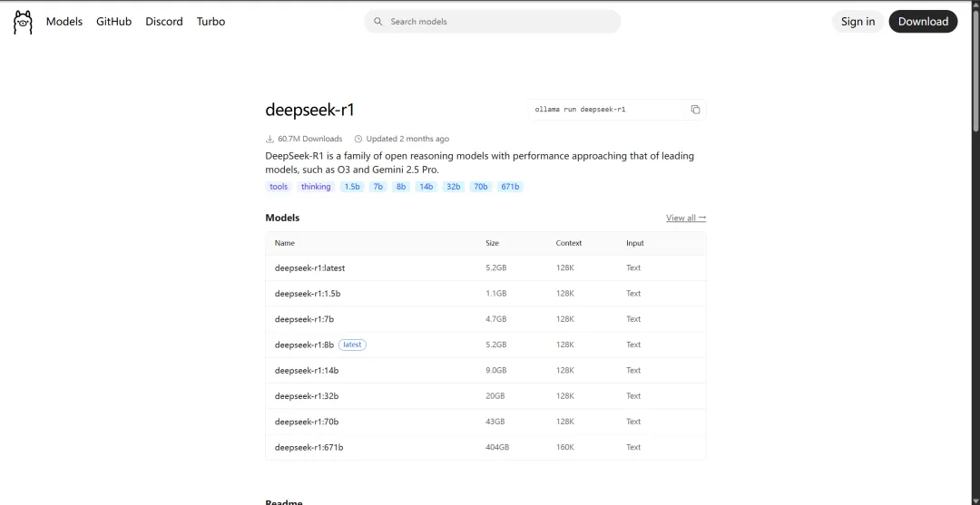The image size is (980, 505).
Task: Select the thinking tag
Action: [x=316, y=187]
